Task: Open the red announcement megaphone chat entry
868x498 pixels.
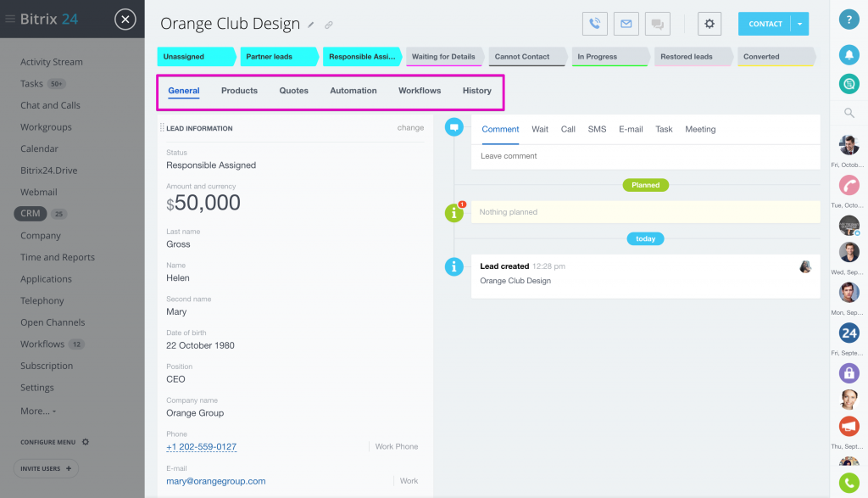Action: 849,426
